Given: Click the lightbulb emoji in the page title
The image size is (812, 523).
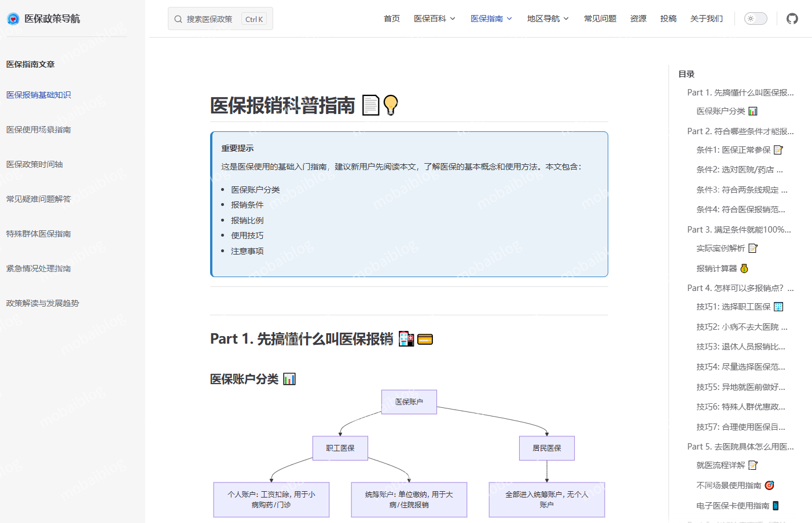Looking at the screenshot, I should [390, 105].
